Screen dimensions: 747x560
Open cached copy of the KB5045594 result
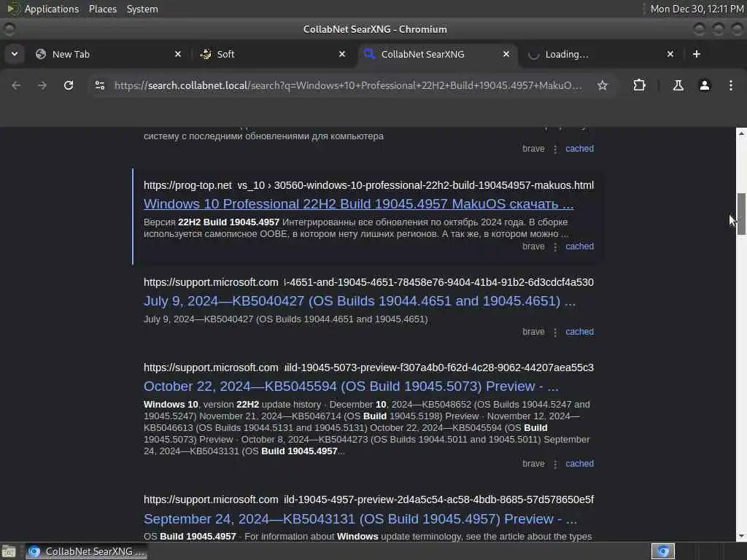coord(579,464)
